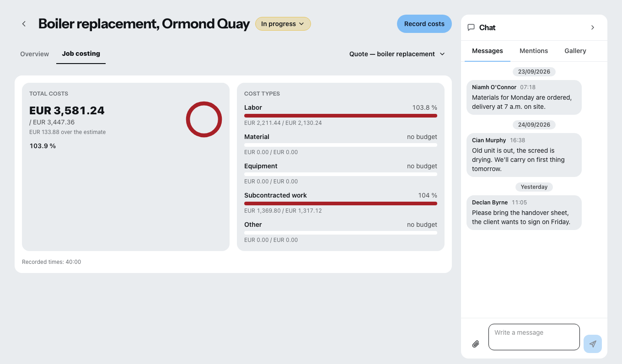Click Niamh O'Connor's message bubble
Image resolution: width=622 pixels, height=364 pixels.
524,97
